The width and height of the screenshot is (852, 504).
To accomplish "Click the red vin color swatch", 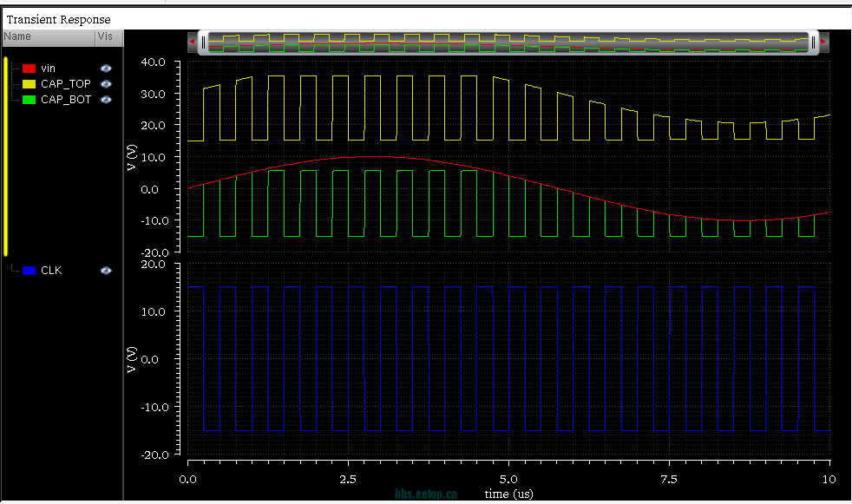I will (x=29, y=68).
